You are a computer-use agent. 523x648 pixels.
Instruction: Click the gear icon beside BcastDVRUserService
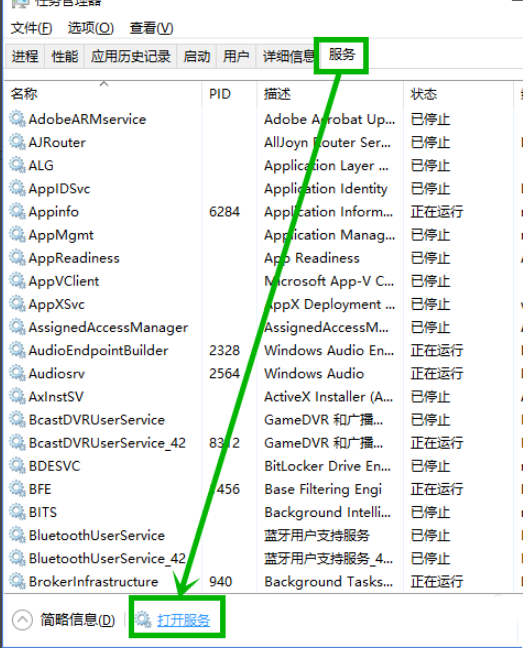(17, 420)
